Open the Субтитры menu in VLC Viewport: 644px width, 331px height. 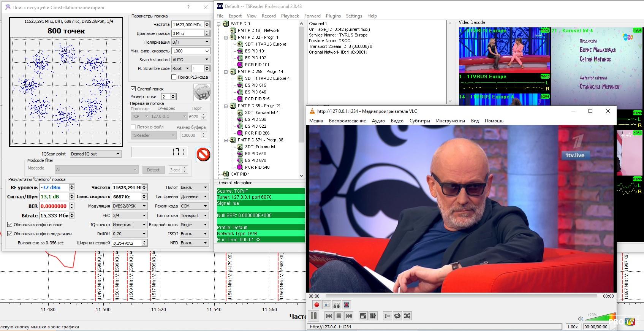(419, 121)
